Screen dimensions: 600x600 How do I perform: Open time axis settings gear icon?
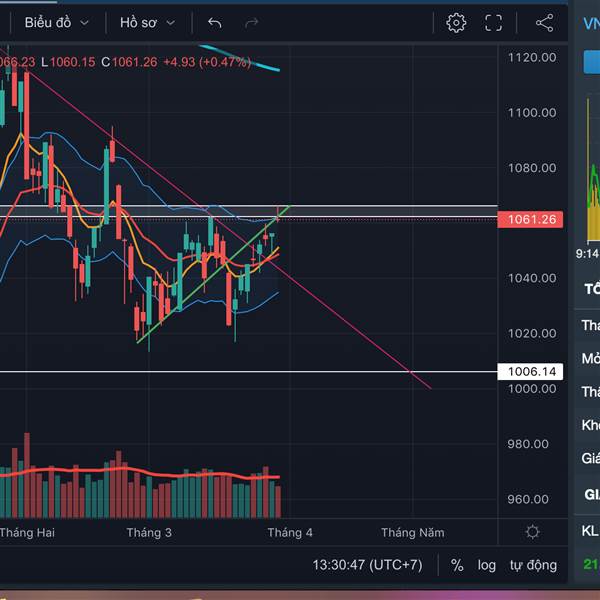tap(532, 532)
